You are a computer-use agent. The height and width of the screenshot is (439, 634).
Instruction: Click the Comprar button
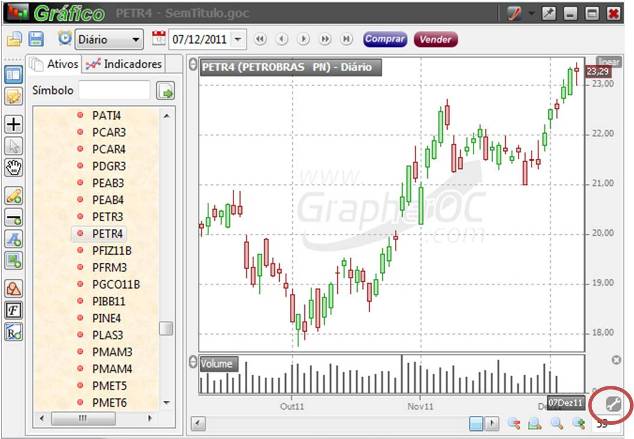385,39
